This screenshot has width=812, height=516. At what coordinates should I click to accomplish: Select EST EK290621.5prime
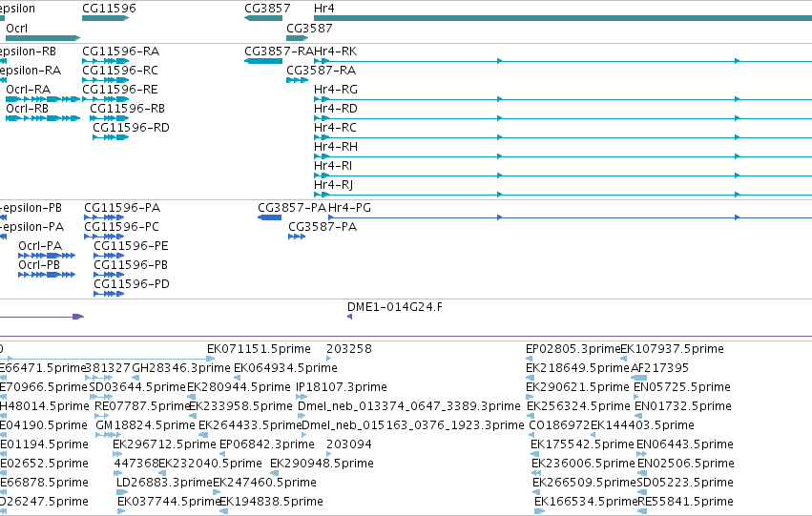point(577,387)
